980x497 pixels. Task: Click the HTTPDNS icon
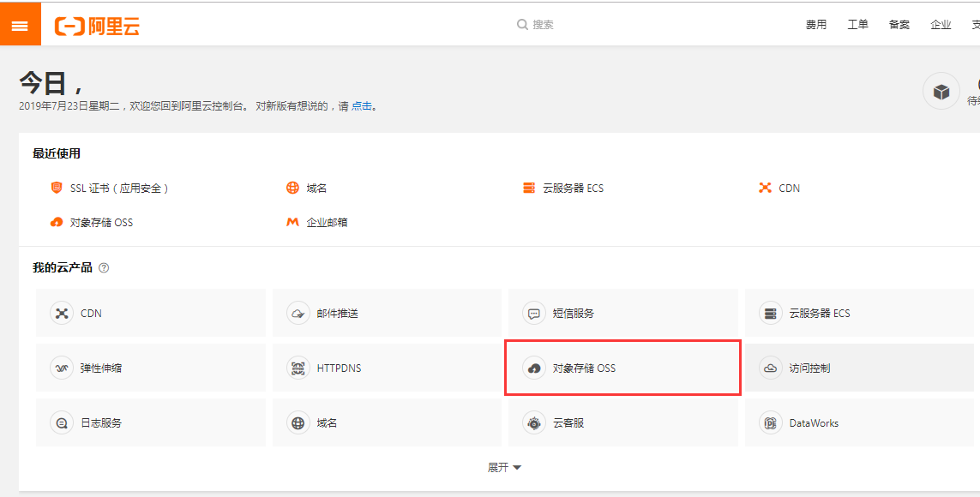pyautogui.click(x=298, y=368)
